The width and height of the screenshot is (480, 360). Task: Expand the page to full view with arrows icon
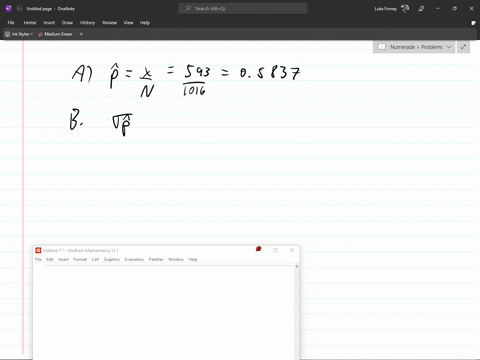[x=463, y=47]
